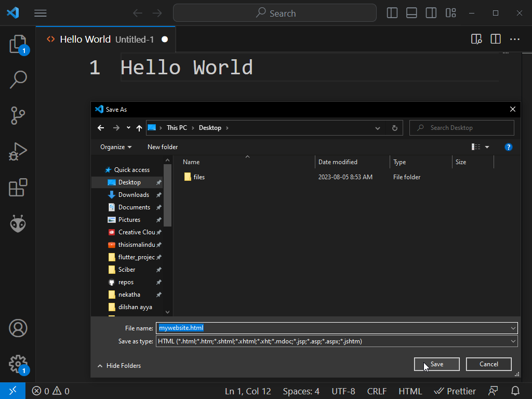Click HTML language mode in status bar

point(410,391)
